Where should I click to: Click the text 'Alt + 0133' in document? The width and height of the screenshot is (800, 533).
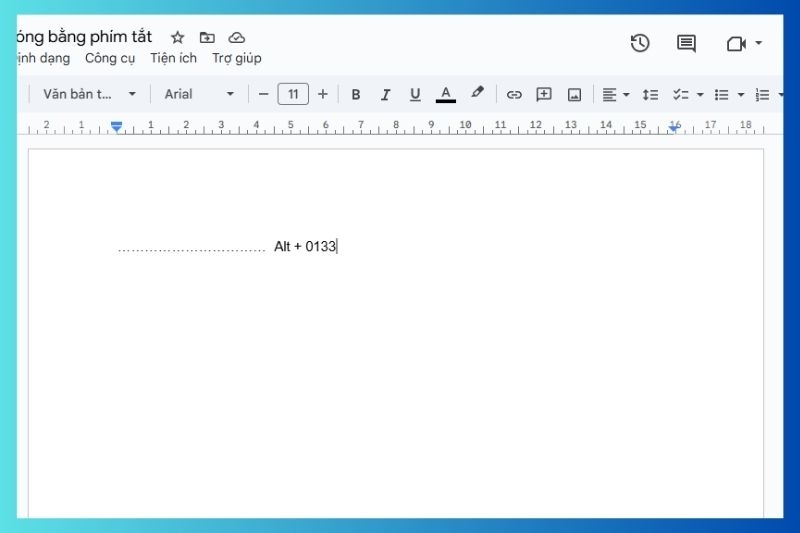[x=305, y=246]
